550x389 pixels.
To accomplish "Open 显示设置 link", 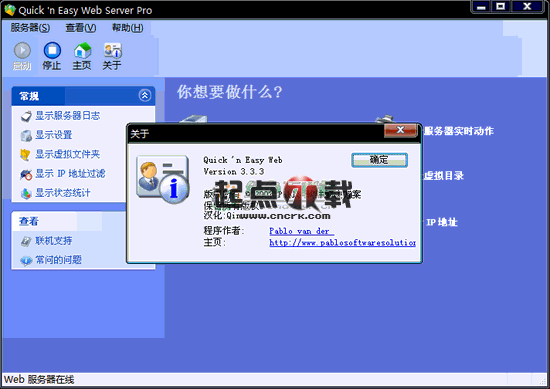I will [x=54, y=135].
